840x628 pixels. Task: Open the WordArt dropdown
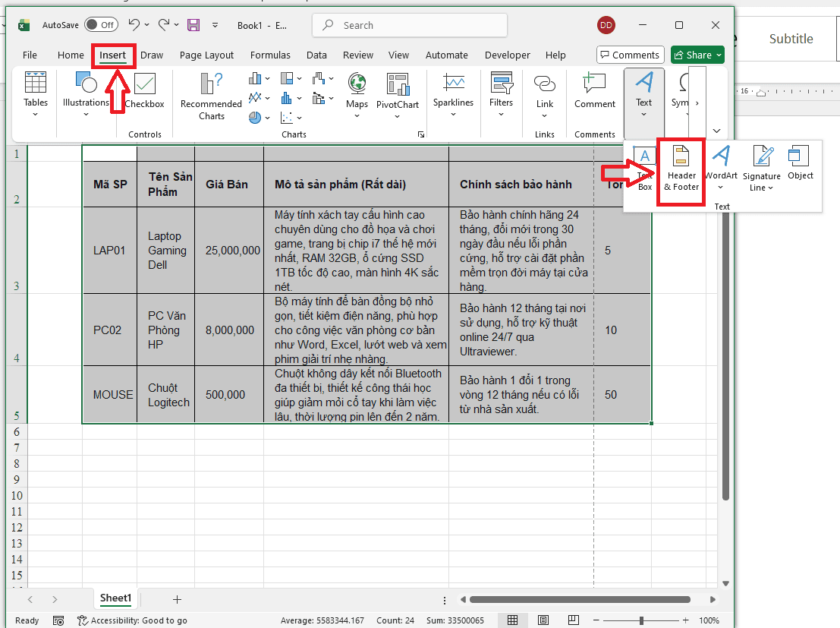(721, 188)
